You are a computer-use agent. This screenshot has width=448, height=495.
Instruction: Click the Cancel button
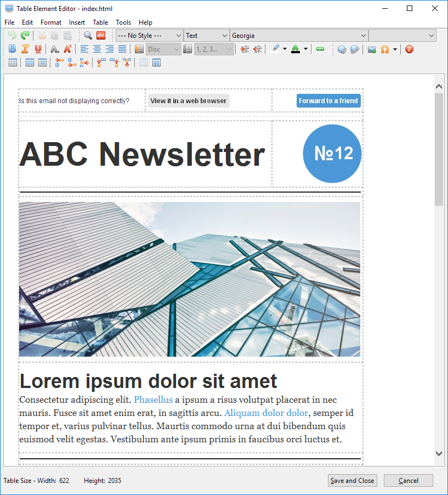coord(409,481)
